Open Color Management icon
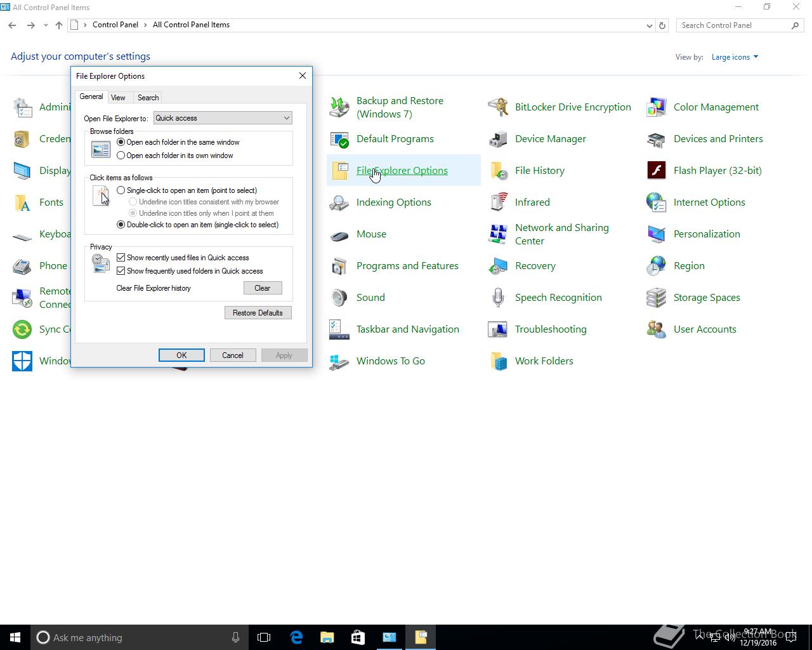The height and width of the screenshot is (650, 812). point(657,107)
